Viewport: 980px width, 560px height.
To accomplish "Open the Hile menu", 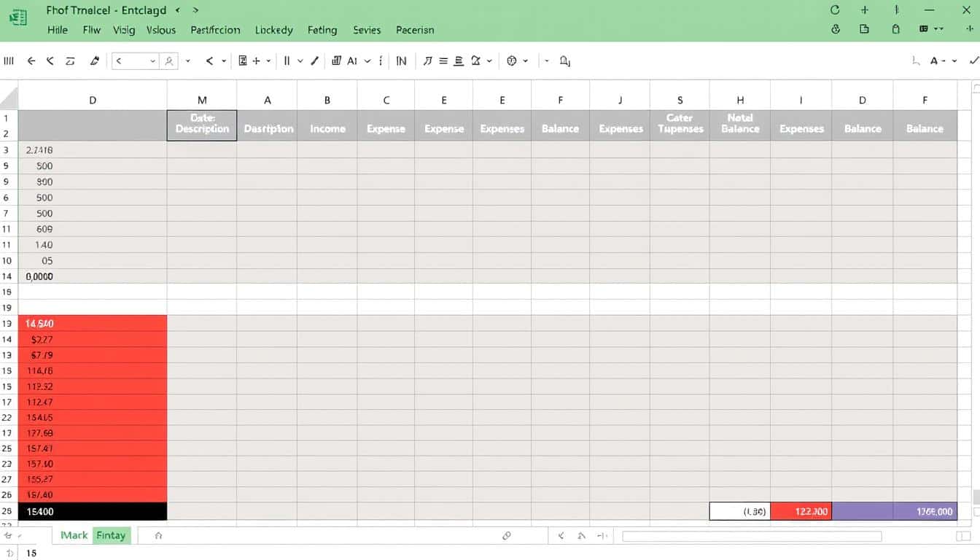I will pos(58,30).
